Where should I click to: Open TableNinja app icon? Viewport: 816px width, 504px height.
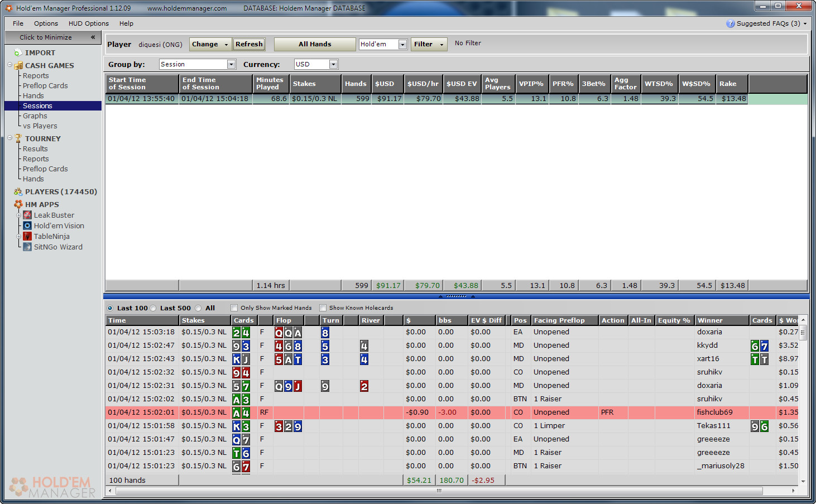[x=27, y=236]
